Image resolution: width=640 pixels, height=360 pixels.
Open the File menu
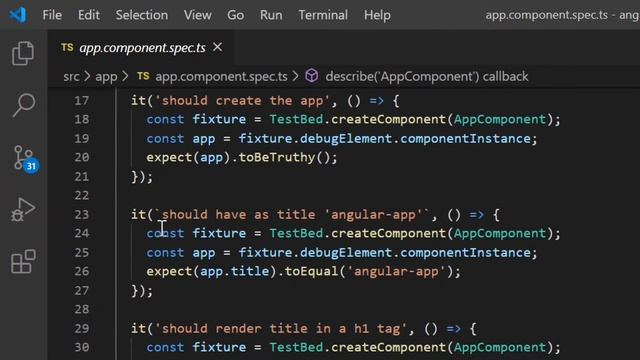tap(52, 15)
